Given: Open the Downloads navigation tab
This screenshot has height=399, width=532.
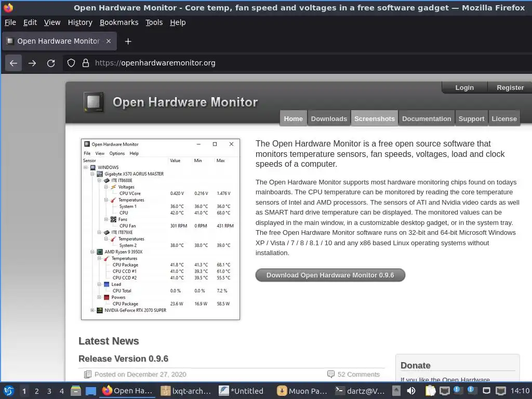Looking at the screenshot, I should (329, 118).
